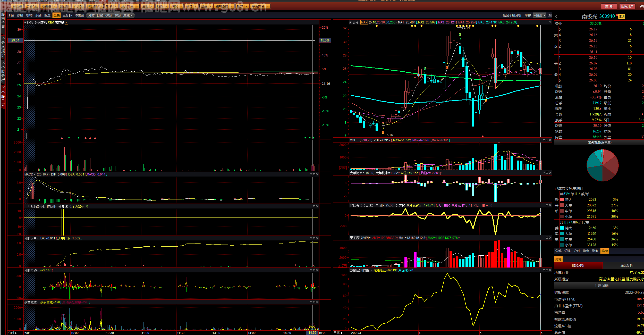Click the 分时 arrow selector at bottom-left
644x335 pixels.
12,333
